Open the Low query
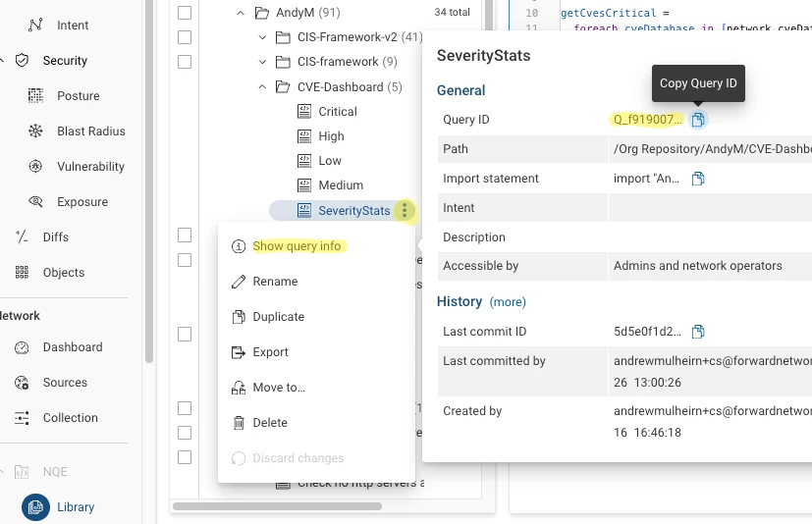Viewport: 812px width, 524px height. (x=330, y=161)
